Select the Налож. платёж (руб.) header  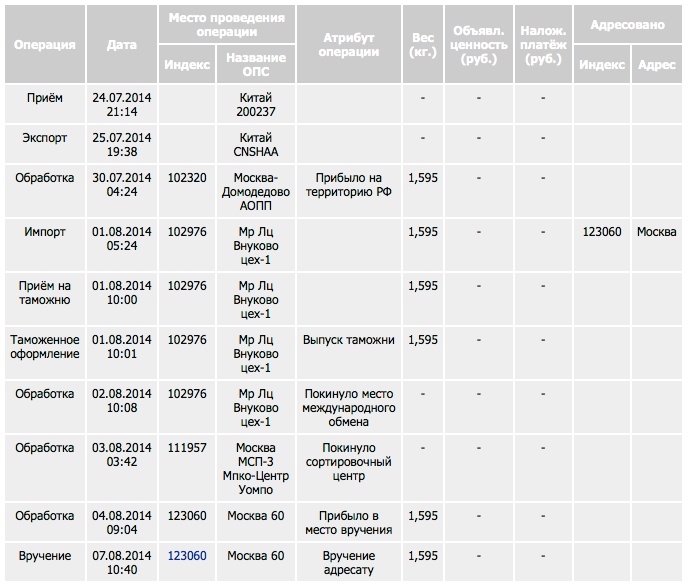543,44
